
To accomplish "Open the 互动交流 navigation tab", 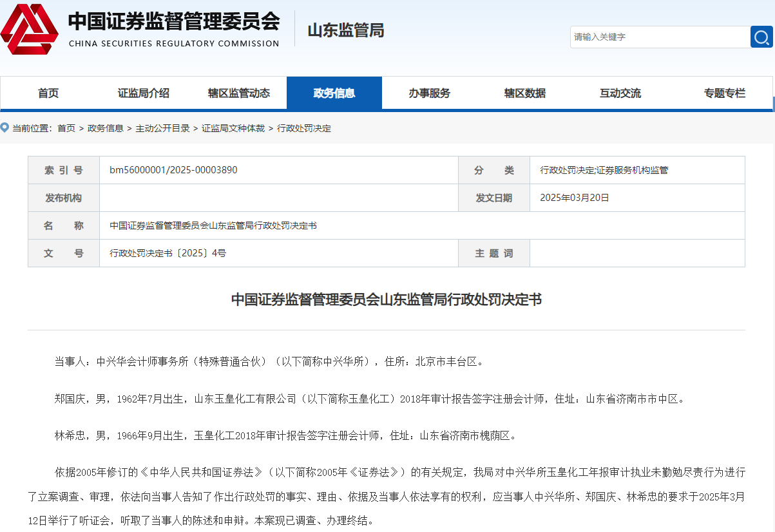I will [620, 93].
